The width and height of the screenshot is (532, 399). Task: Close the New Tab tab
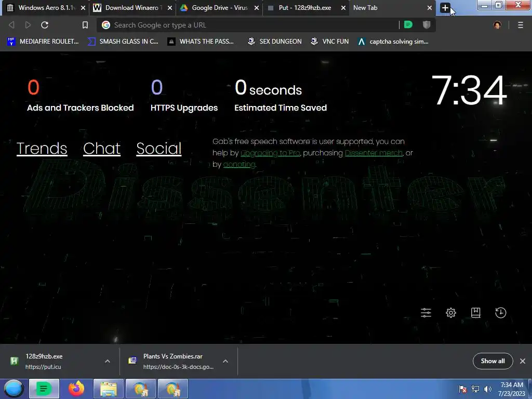click(x=430, y=8)
